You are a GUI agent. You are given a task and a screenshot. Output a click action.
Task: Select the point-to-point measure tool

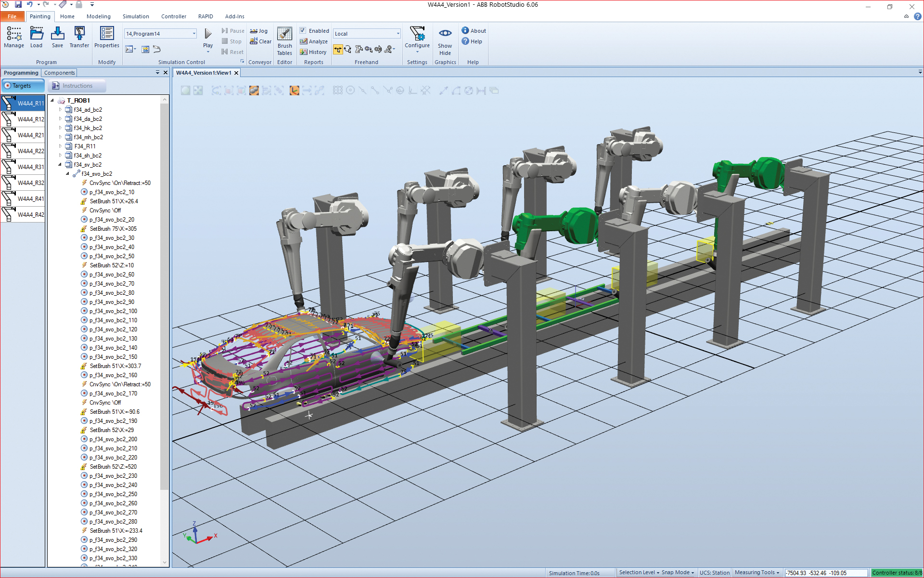click(444, 91)
